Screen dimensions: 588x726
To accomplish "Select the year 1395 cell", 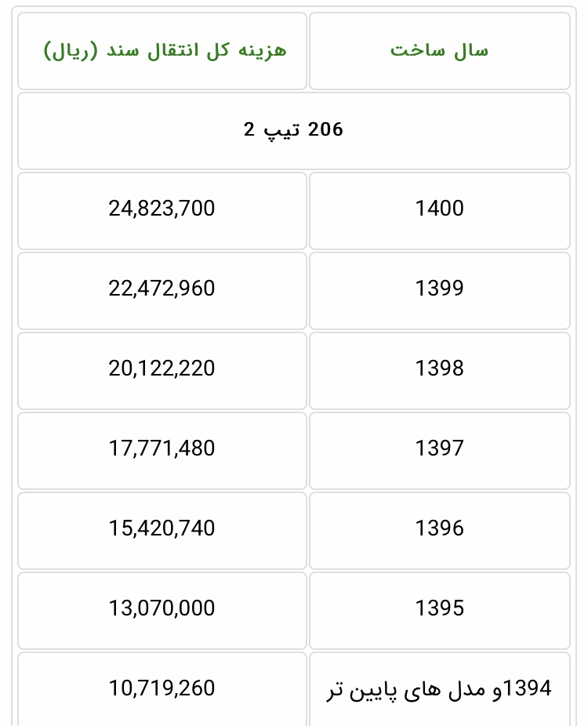I will tap(440, 608).
